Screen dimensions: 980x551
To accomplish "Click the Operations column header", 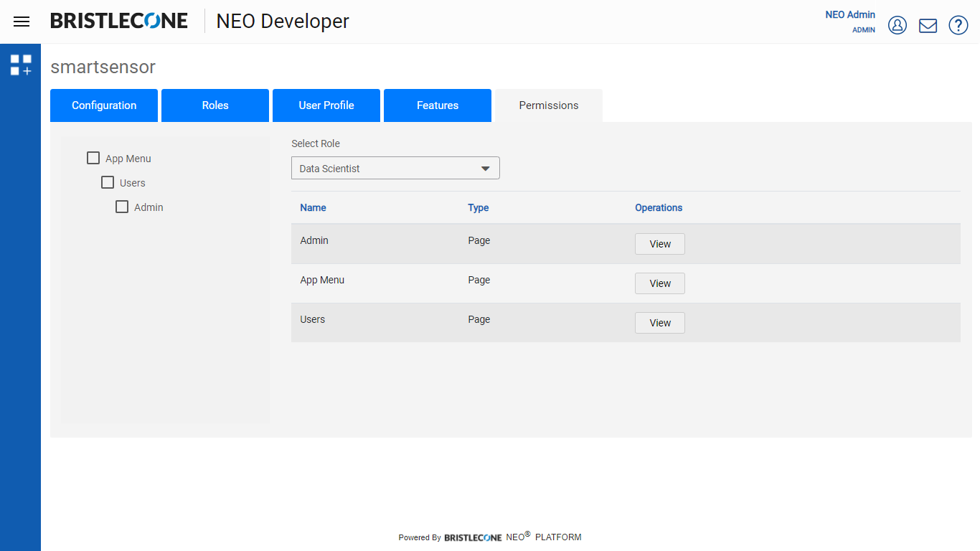I will coord(659,207).
